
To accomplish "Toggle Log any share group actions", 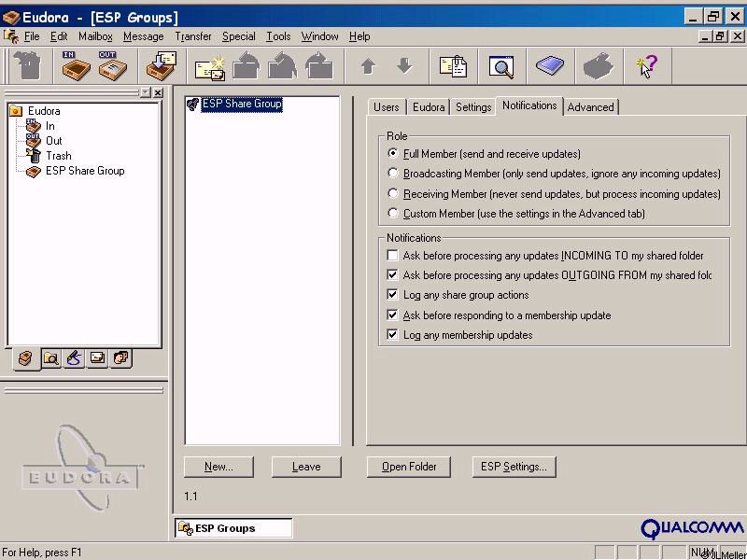I will 392,295.
